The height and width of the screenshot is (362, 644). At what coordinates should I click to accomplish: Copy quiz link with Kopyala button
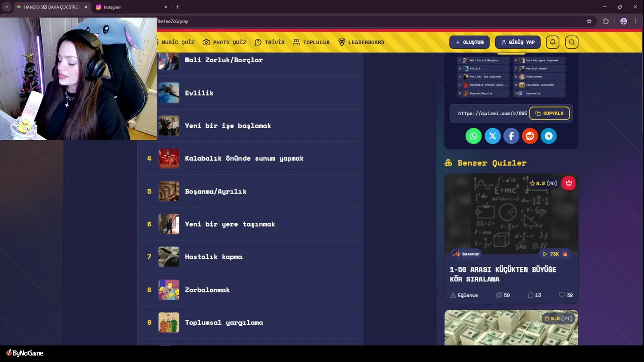[549, 113]
